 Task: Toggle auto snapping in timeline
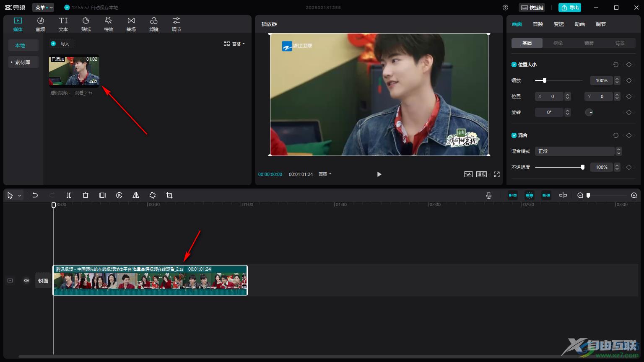click(x=530, y=195)
